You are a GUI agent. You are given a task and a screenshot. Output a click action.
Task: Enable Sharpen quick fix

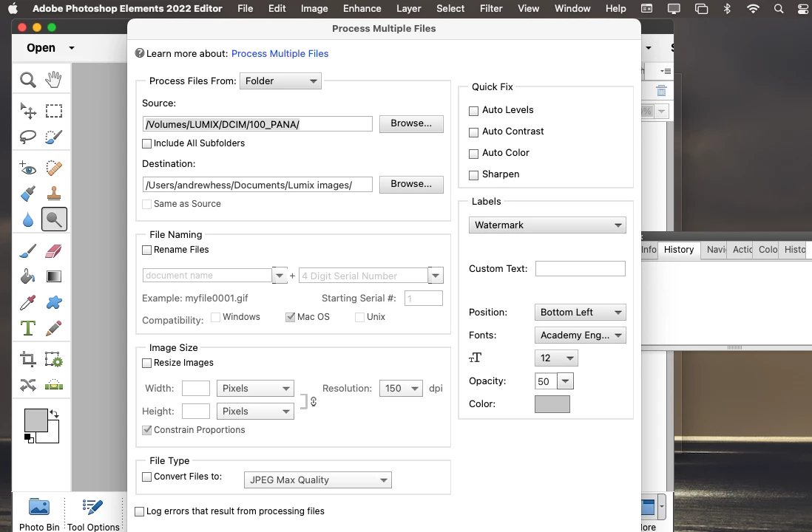click(x=473, y=175)
